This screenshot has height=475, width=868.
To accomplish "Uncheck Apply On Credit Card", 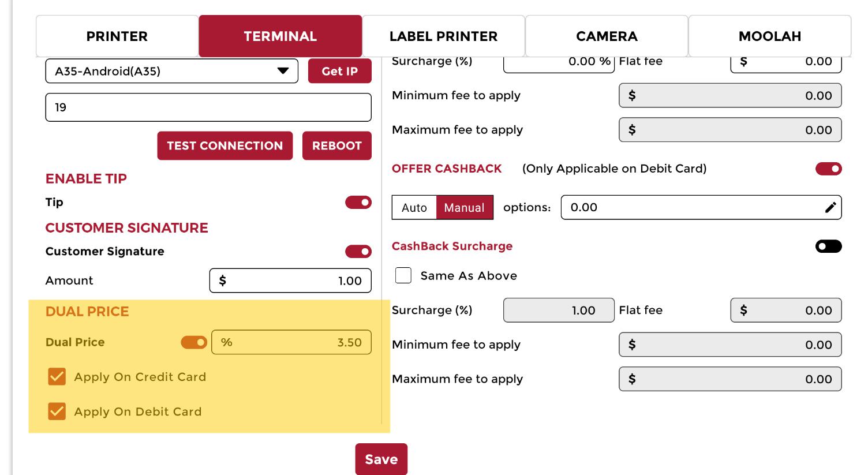I will click(57, 377).
